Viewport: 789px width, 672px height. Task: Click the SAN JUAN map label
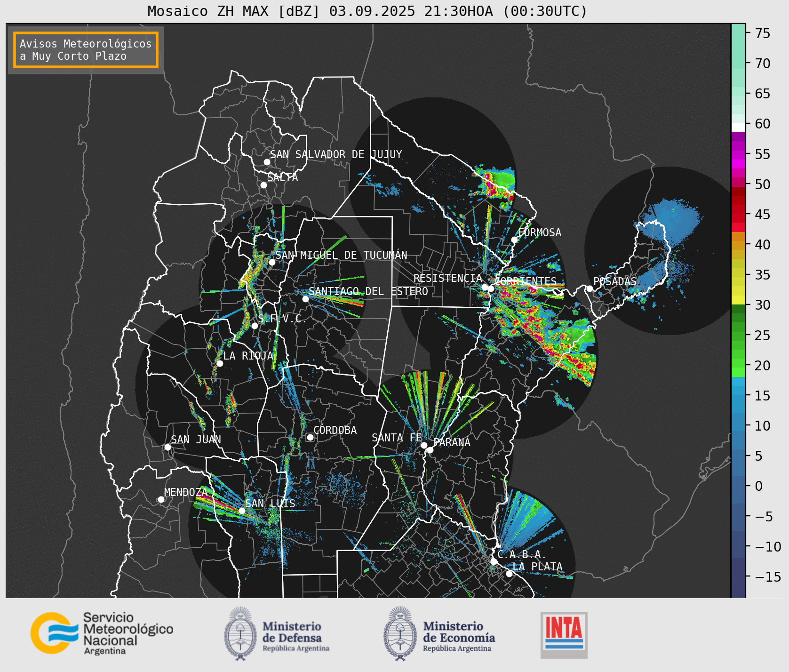coord(196,440)
